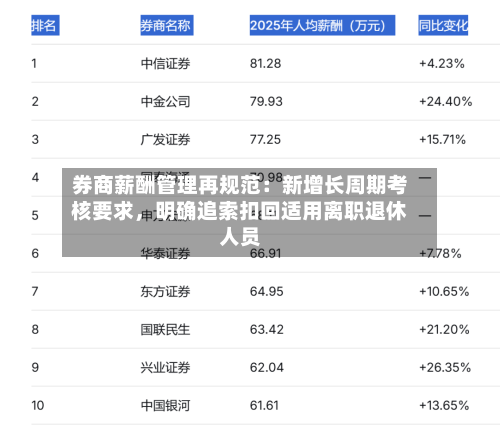Click the +13.65% change value
Screen dimensions: 500x425
444,405
